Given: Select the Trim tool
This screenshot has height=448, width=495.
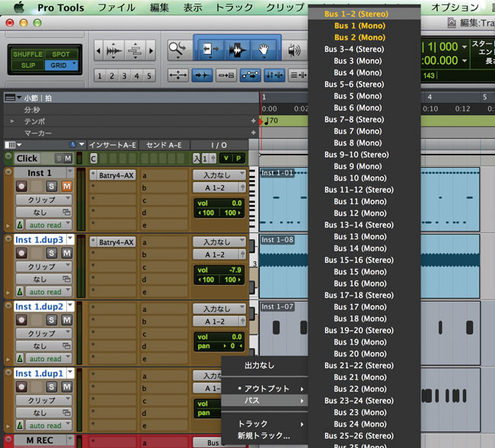Looking at the screenshot, I should click(x=210, y=50).
